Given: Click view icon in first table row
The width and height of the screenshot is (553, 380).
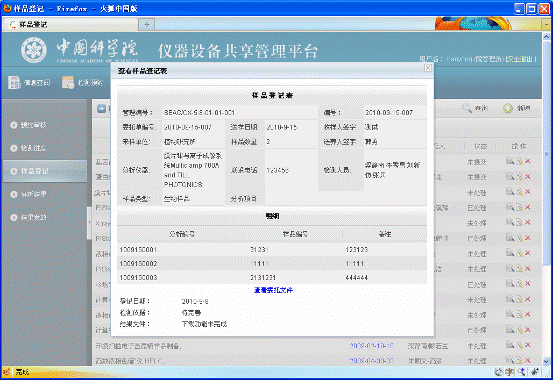Looking at the screenshot, I should pyautogui.click(x=510, y=161).
